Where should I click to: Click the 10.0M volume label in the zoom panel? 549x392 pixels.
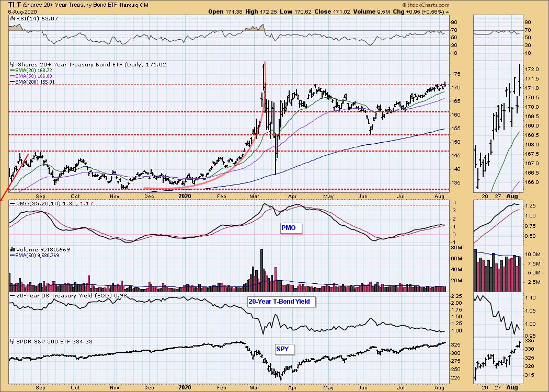(x=533, y=255)
